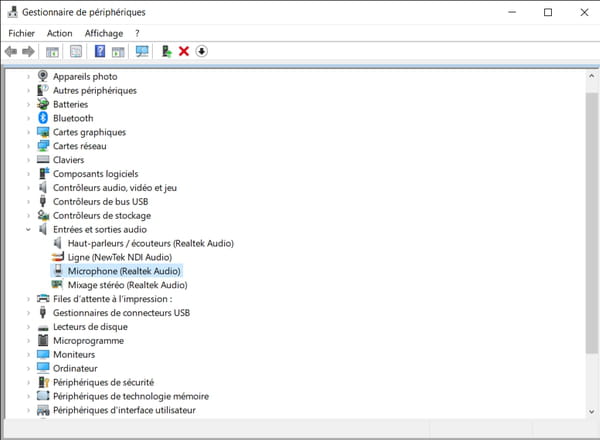Viewport: 600px width, 440px height.
Task: Open the Affichage menu
Action: pos(104,33)
